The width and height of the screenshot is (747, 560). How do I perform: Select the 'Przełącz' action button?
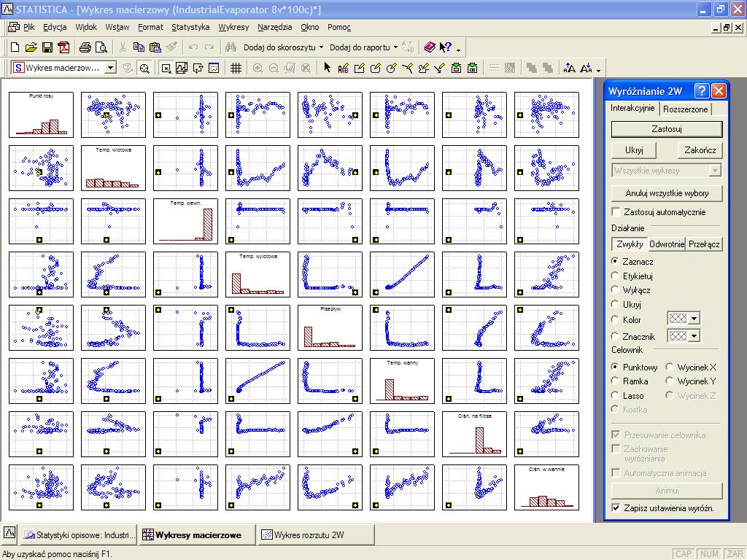(704, 244)
